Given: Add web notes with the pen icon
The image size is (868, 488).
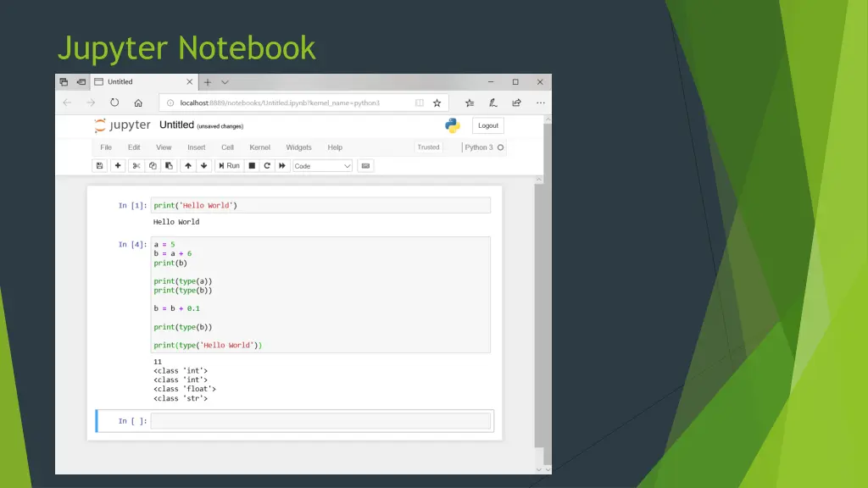Looking at the screenshot, I should (x=492, y=103).
